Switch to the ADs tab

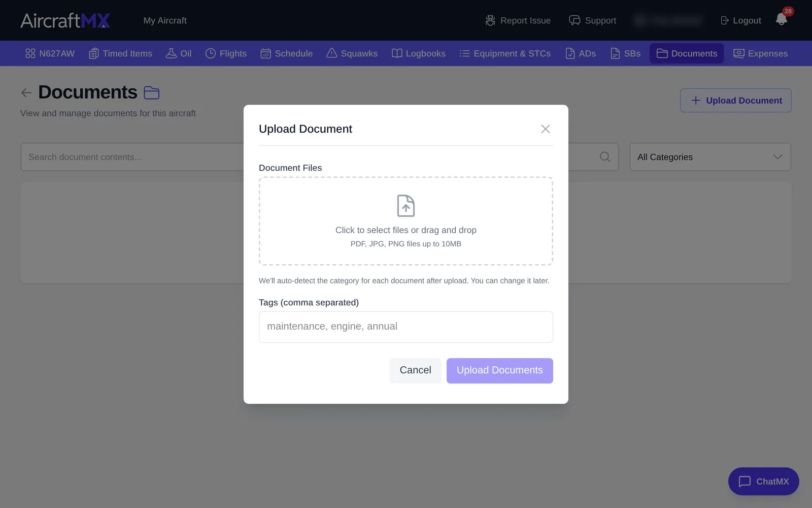581,53
